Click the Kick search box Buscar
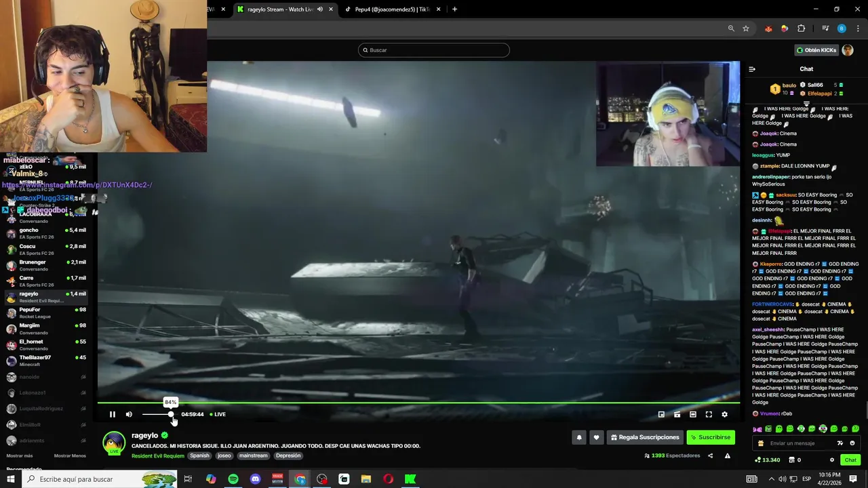The width and height of the screenshot is (868, 488). coord(434,50)
